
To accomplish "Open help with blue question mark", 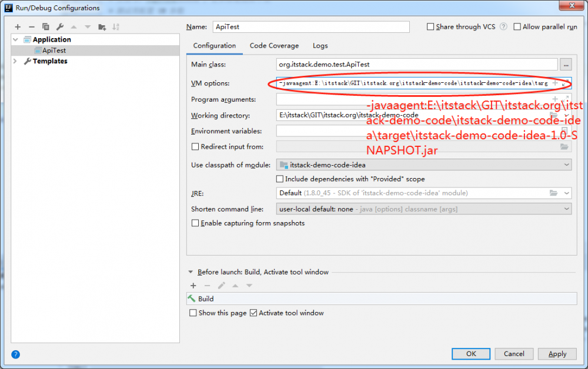I will coord(15,354).
